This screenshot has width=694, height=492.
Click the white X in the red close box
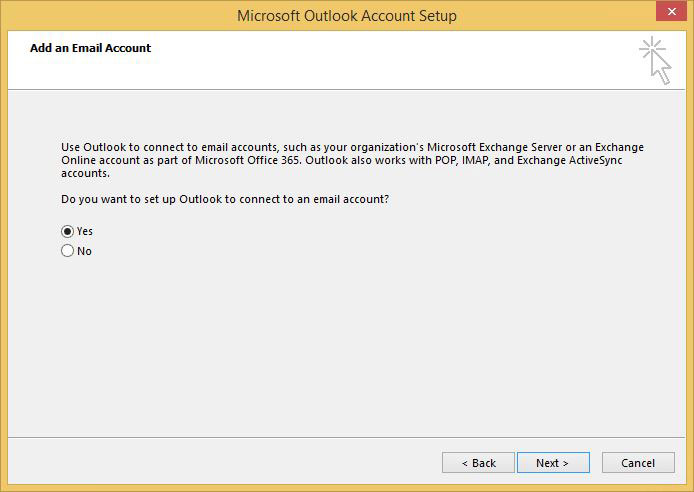[x=672, y=12]
